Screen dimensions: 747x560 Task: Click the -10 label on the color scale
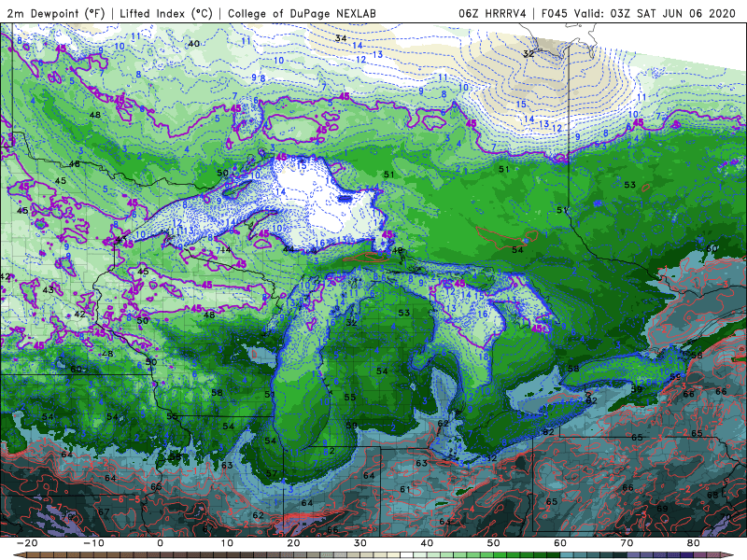click(x=94, y=543)
